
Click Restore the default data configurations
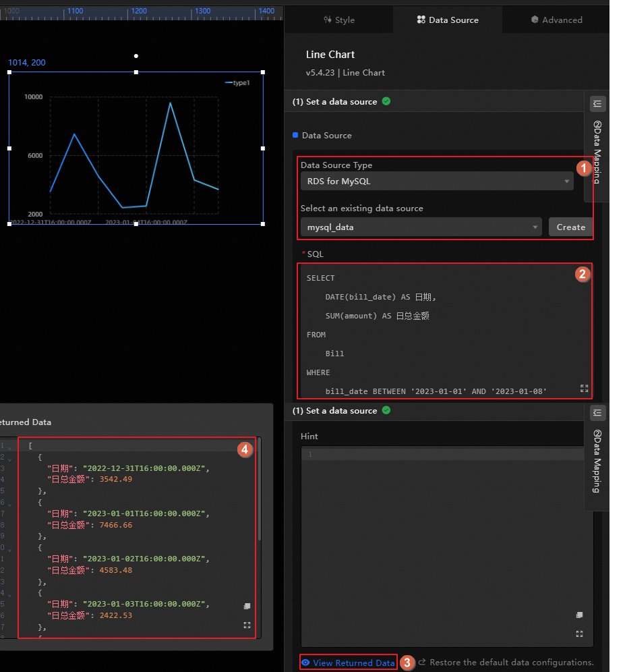[512, 662]
